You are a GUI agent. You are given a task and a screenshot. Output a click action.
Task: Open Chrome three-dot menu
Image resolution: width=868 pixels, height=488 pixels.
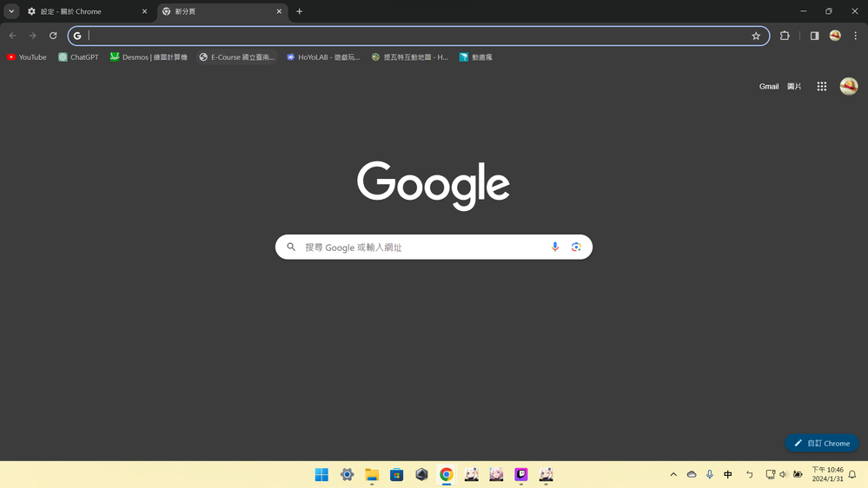click(855, 36)
